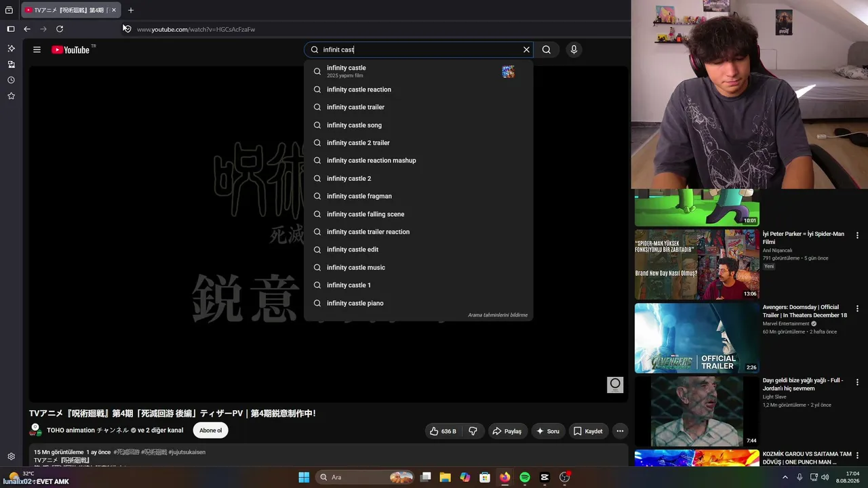The height and width of the screenshot is (488, 868).
Task: Subscribe with the "Abone ol" button
Action: 210,430
